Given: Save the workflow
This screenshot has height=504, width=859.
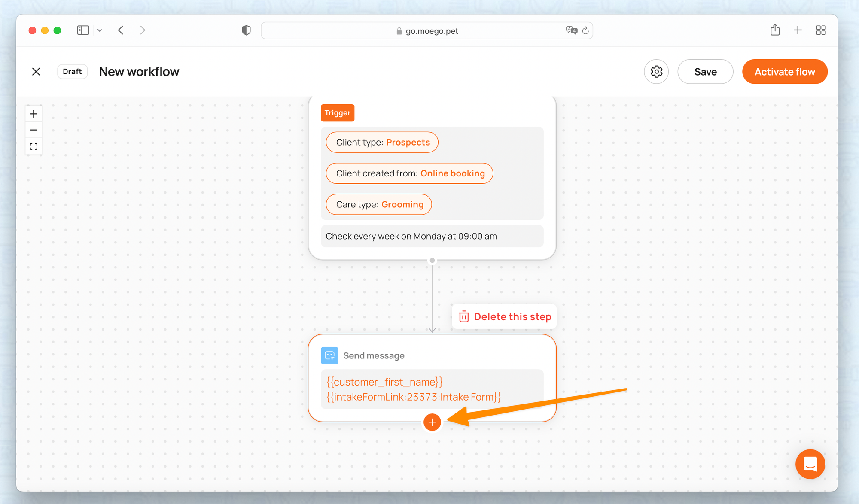Looking at the screenshot, I should [x=705, y=72].
